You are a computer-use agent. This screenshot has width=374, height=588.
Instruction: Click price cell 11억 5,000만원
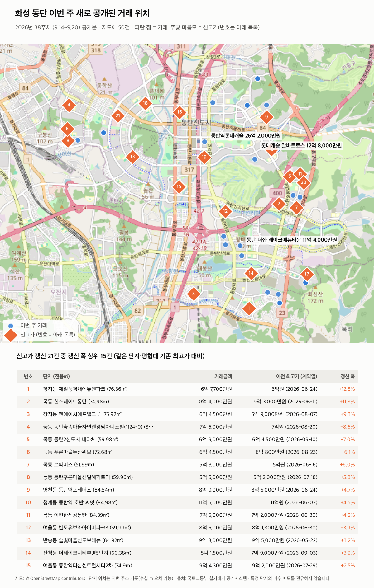point(215,502)
